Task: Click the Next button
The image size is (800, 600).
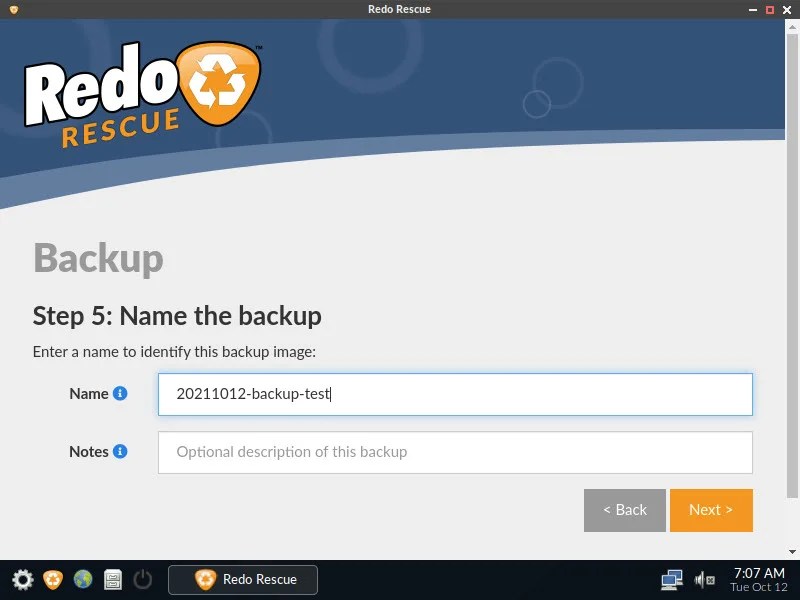Action: coord(711,510)
